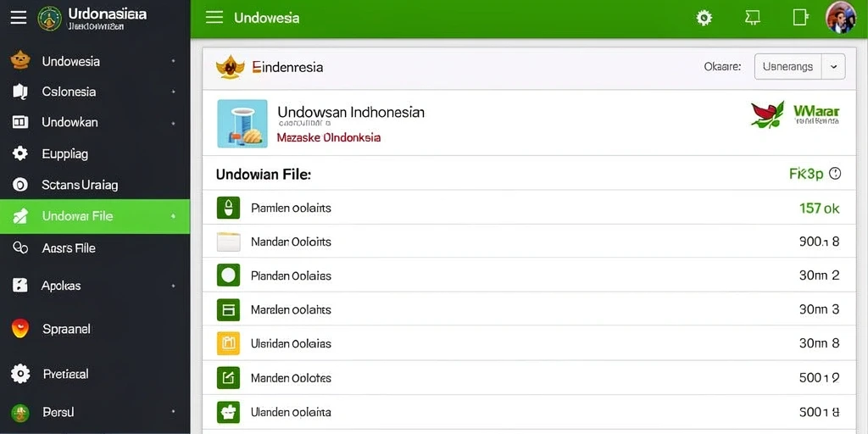Click the Undowsan Indhonesian app thumbnail
This screenshot has width=868, height=434.
(242, 124)
